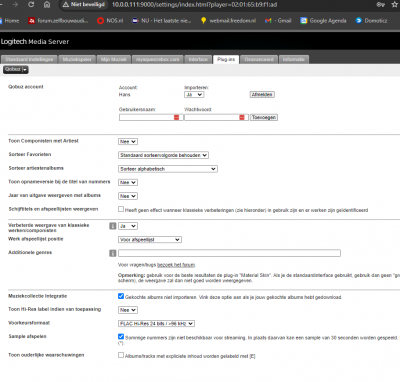Open the Qobuz plugin selector dropdown
Screen dimensions: 400x382
pos(16,69)
